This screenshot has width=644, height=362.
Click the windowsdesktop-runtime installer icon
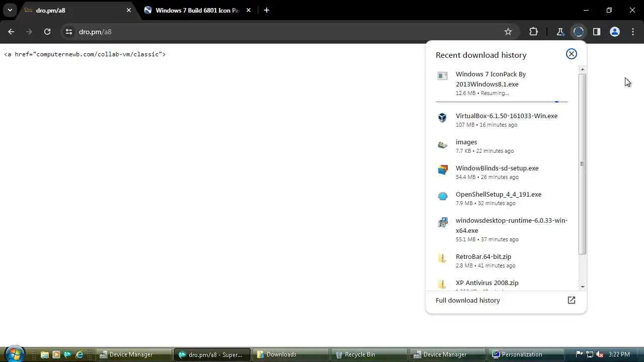tap(442, 222)
